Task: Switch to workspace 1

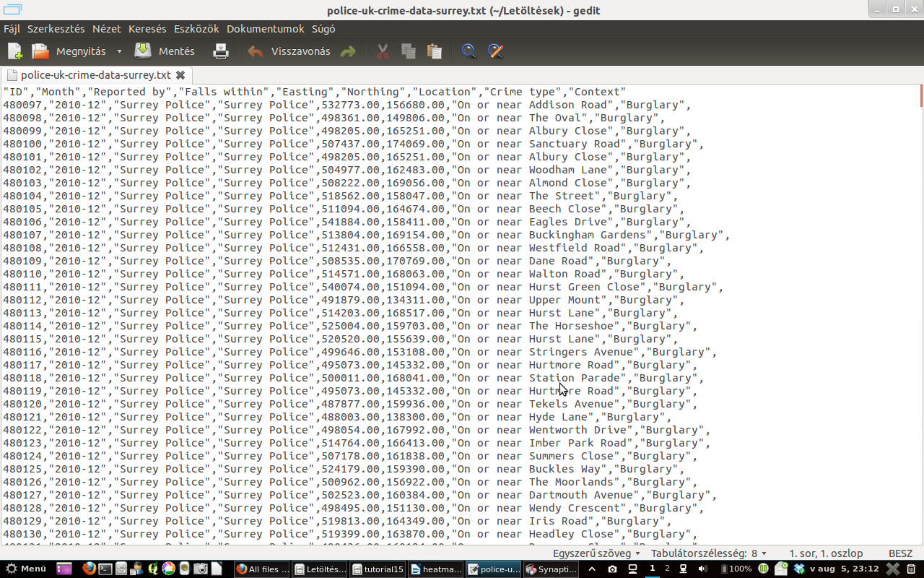Action: [653, 569]
